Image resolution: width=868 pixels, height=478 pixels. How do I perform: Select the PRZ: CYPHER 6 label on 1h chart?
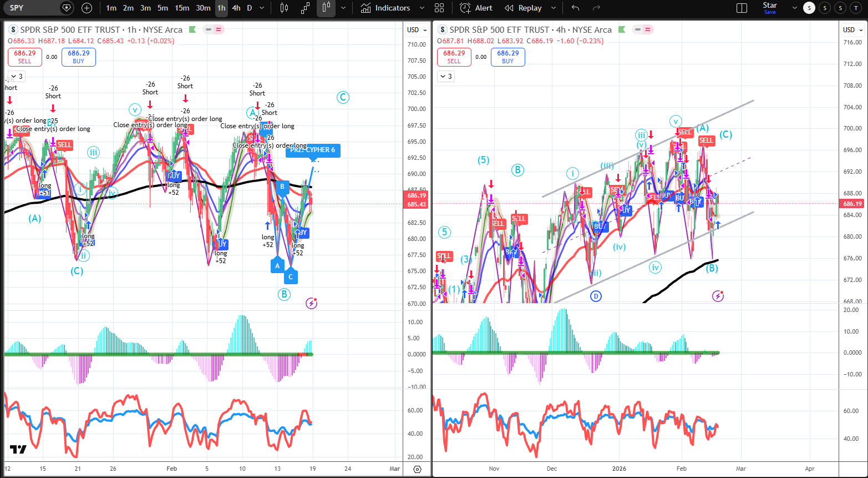(x=313, y=150)
